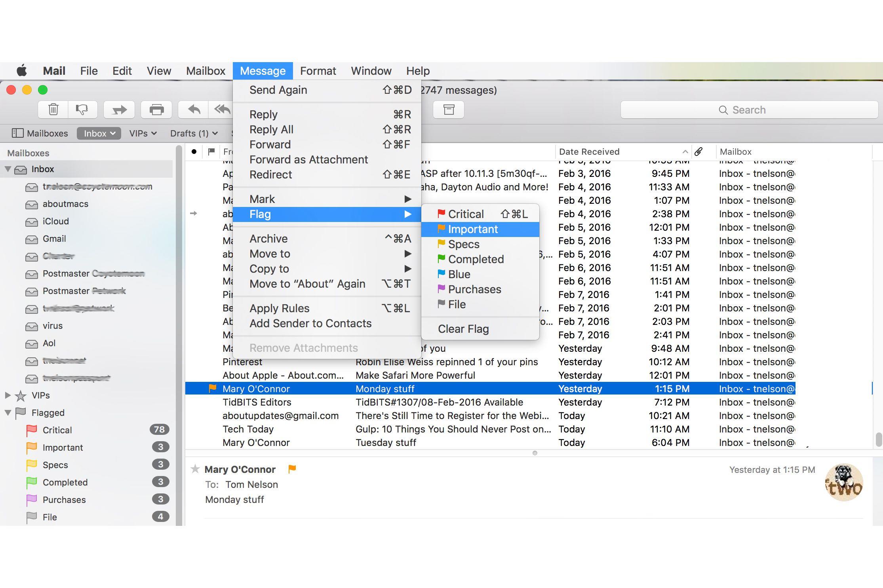The width and height of the screenshot is (883, 588).
Task: Click the Print toolbar icon
Action: (x=156, y=110)
